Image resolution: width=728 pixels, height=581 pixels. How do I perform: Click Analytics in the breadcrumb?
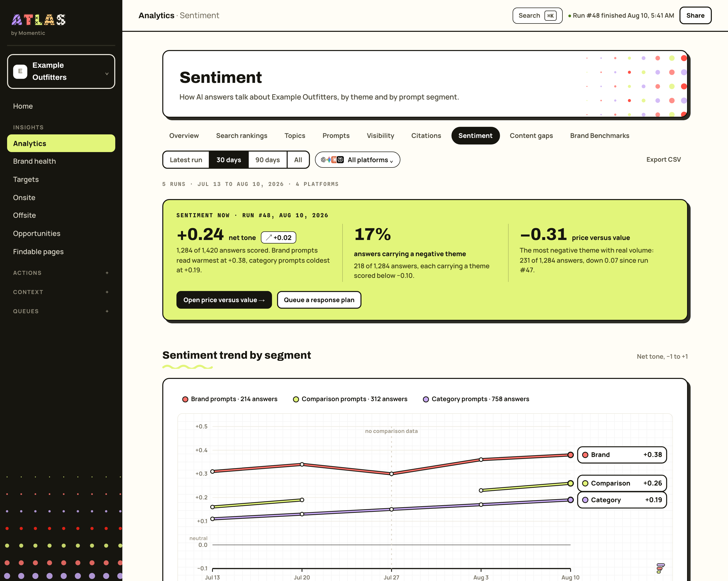[x=156, y=15]
